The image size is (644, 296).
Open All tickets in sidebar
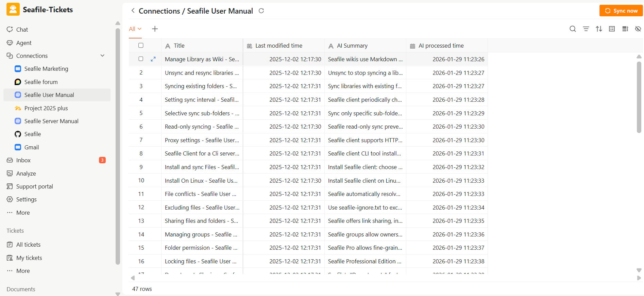click(x=57, y=245)
